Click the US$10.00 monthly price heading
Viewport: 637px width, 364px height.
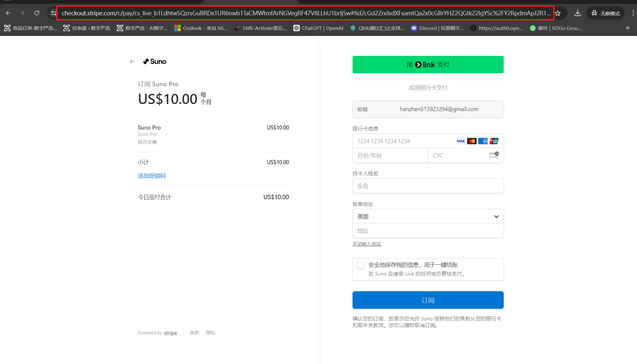(168, 99)
